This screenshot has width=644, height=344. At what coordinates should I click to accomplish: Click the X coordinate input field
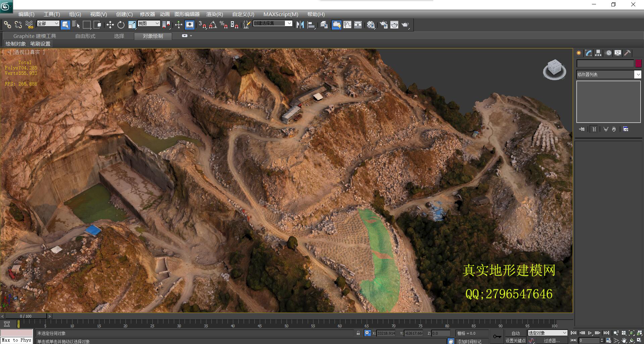coord(386,333)
